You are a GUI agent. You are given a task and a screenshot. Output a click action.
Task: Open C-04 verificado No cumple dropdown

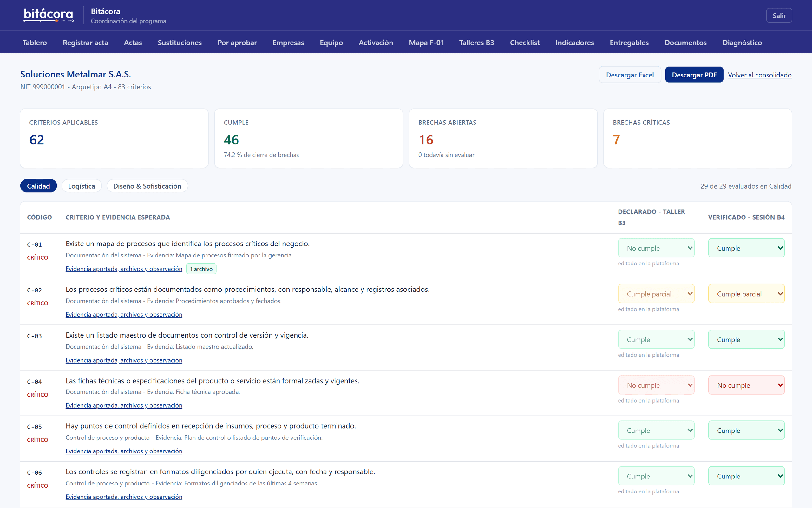tap(746, 385)
